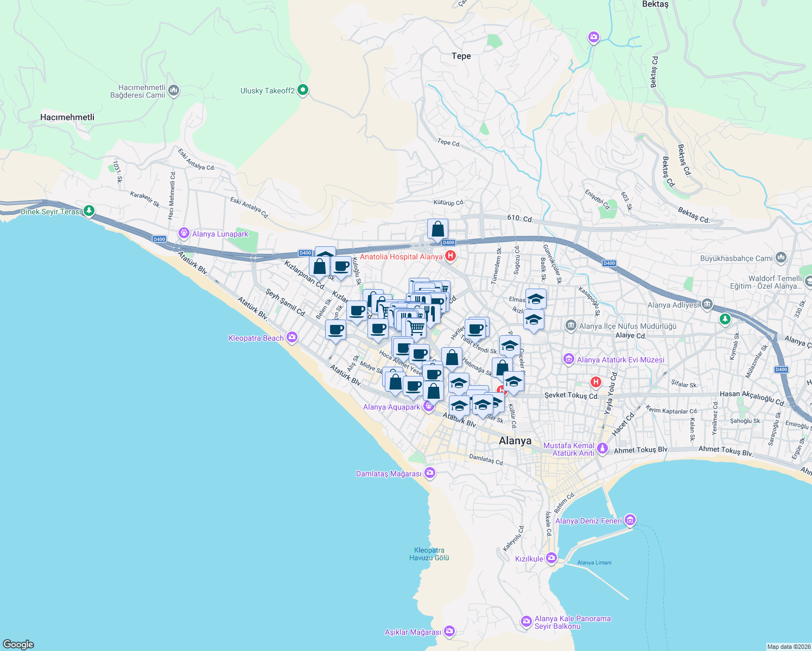The height and width of the screenshot is (651, 812).
Task: Click the 'Alaiye Cd.' street label
Action: click(x=631, y=335)
